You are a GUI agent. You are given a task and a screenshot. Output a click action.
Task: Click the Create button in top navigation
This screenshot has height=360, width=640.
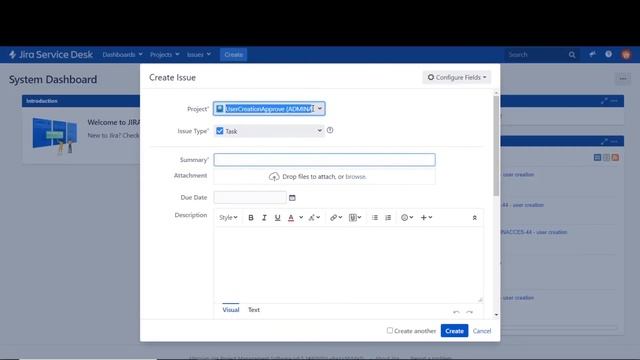tap(233, 54)
